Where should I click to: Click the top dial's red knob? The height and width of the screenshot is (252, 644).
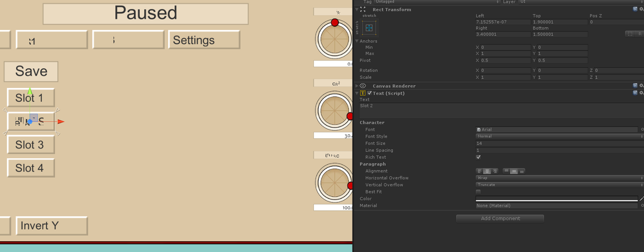[335, 23]
